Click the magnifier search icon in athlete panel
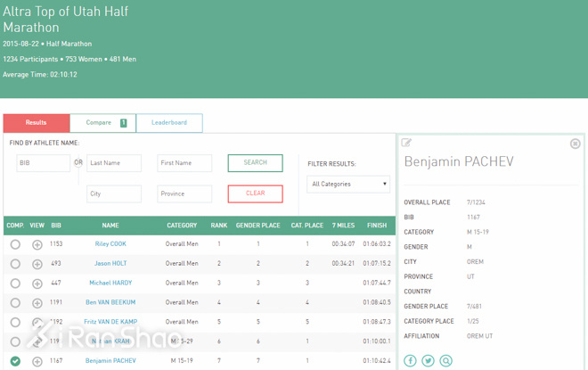The width and height of the screenshot is (588, 370). (x=445, y=360)
